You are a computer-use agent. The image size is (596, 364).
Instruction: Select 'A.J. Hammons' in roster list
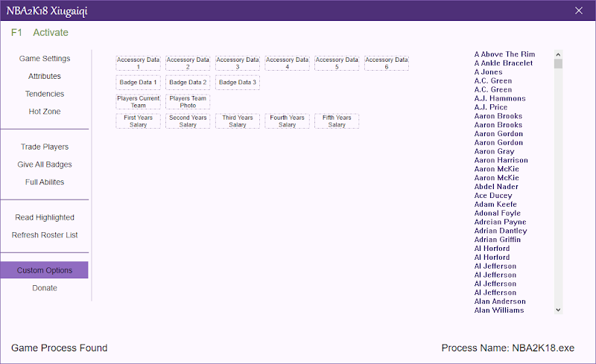click(x=500, y=98)
